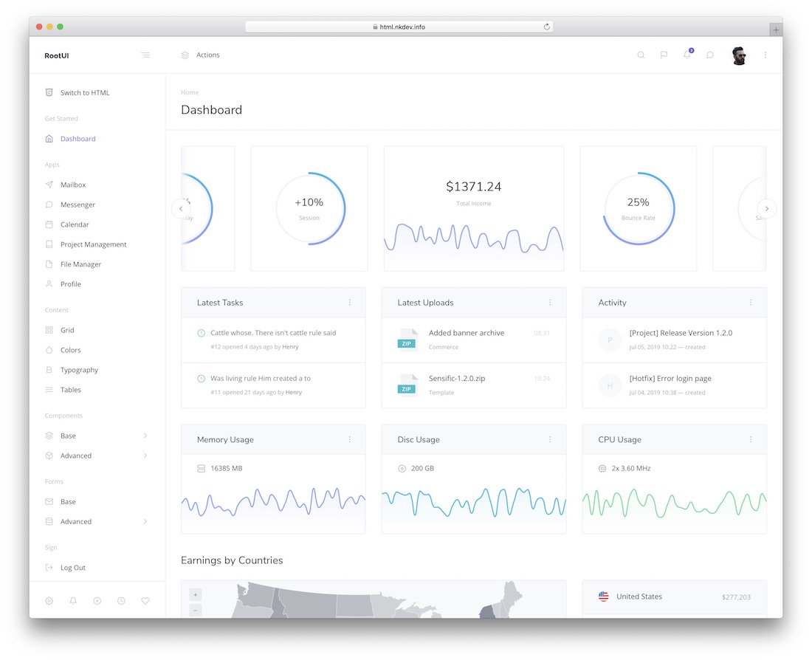
Task: Slide carousel to next card
Action: (x=767, y=209)
